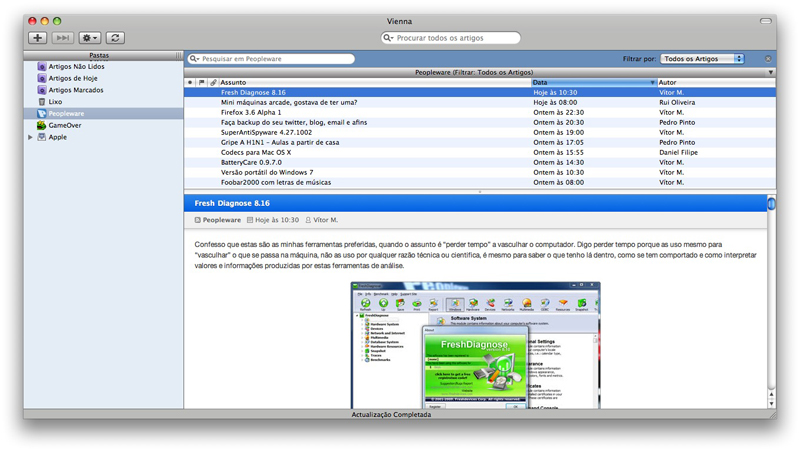Screen dimensions: 800x451
Task: Expand the Apple folder disclosure triangle
Action: pos(30,137)
